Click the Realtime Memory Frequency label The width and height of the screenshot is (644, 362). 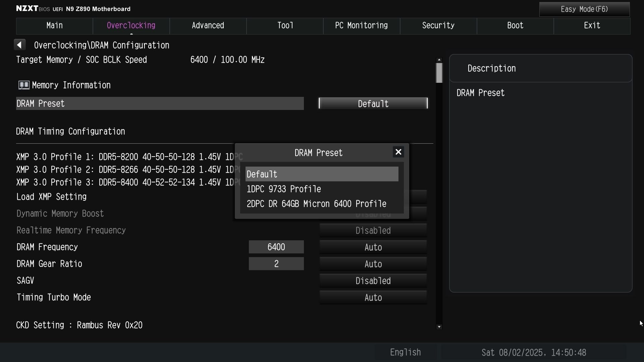[x=71, y=230]
